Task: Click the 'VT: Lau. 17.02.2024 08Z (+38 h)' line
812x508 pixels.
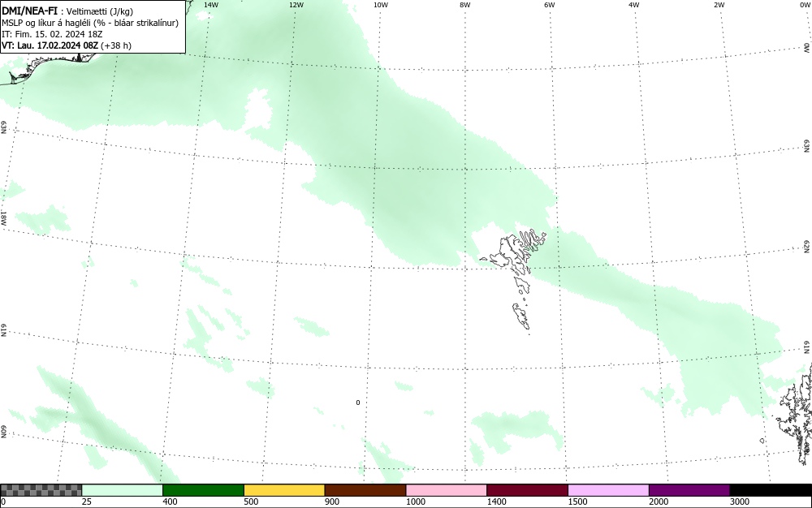Action: point(67,45)
